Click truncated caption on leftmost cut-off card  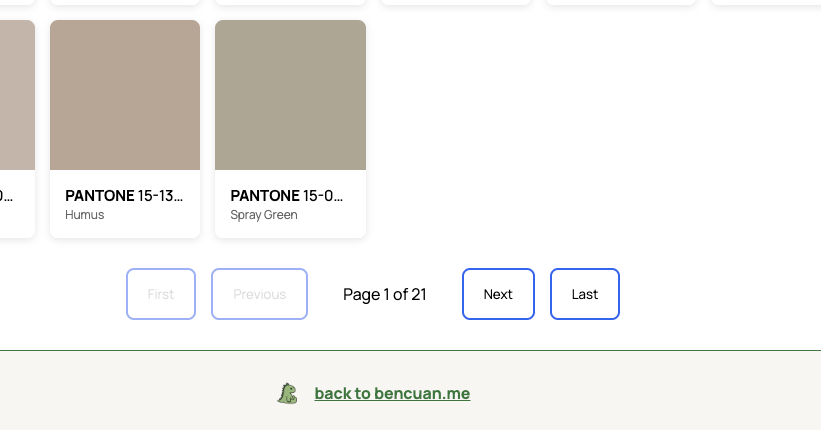(6, 197)
